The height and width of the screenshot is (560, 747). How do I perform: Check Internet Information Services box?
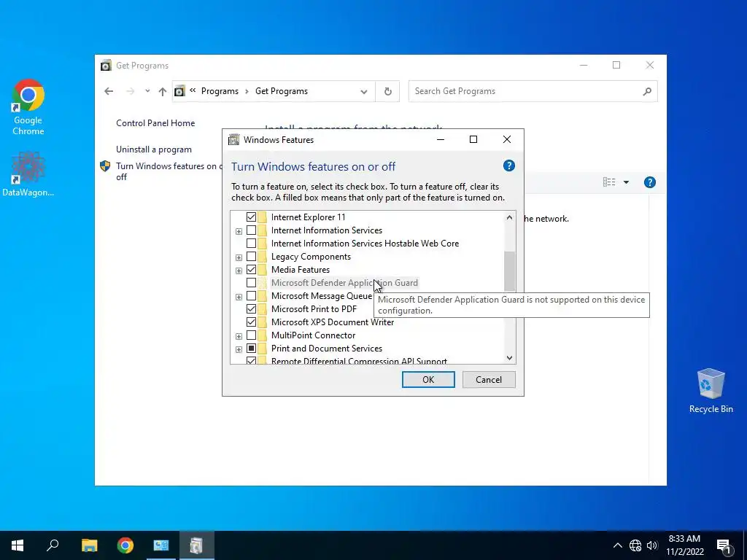click(251, 230)
